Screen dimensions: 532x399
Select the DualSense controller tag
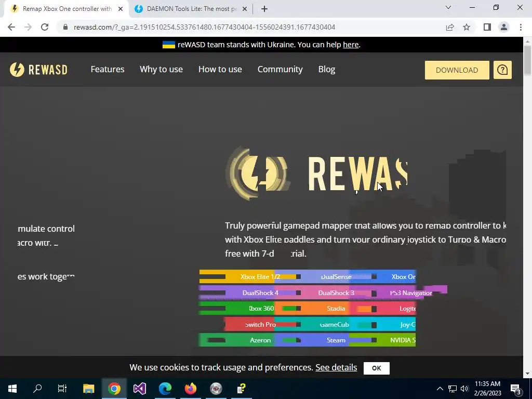pyautogui.click(x=336, y=276)
